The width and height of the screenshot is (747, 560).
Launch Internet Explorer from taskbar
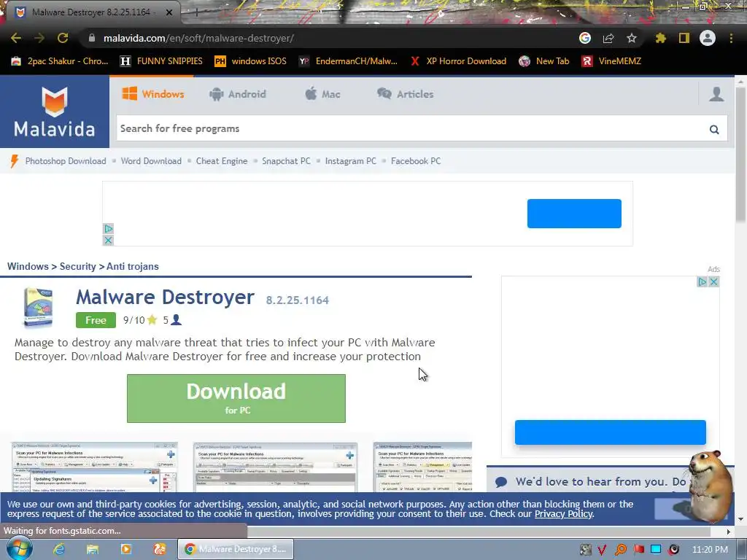[59, 549]
